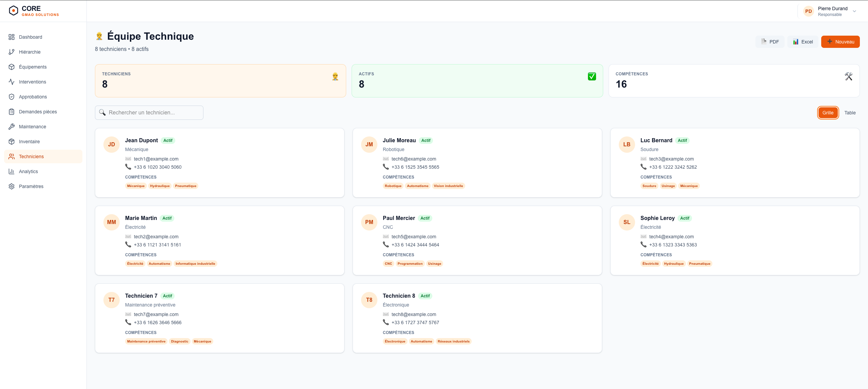Expand the Pierre Durand user menu chevron
Viewport: 868px width, 389px height.
[x=854, y=11]
